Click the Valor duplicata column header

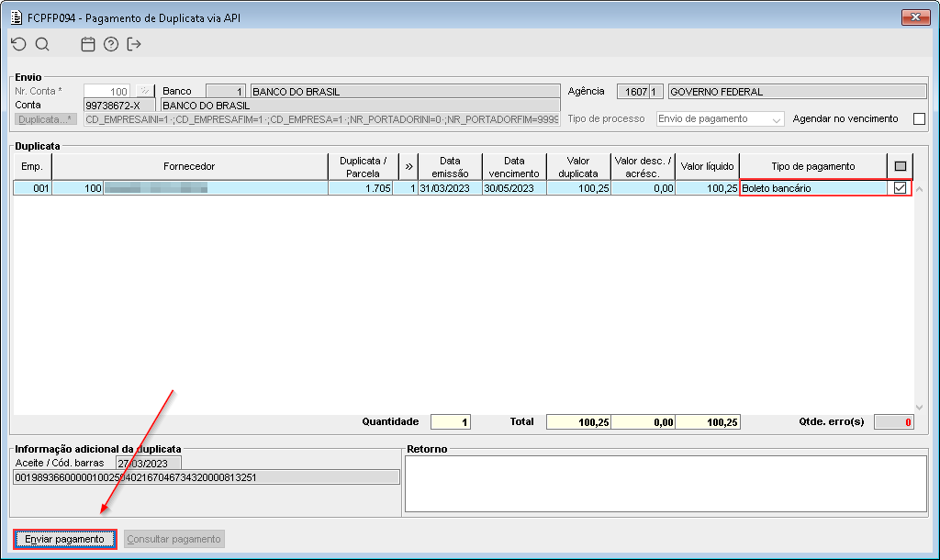click(578, 167)
